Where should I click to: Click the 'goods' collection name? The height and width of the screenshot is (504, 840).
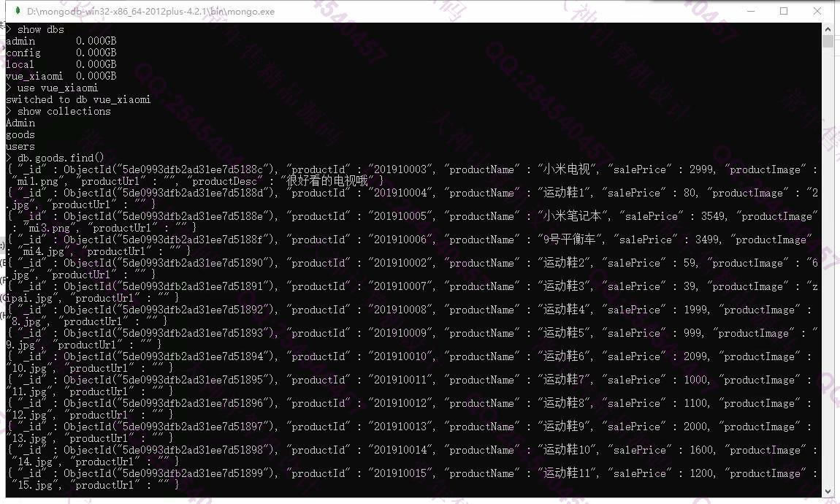point(20,135)
